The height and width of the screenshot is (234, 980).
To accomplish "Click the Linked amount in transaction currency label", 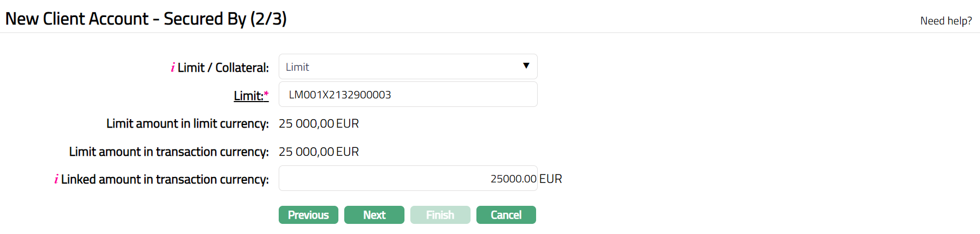I will (165, 179).
